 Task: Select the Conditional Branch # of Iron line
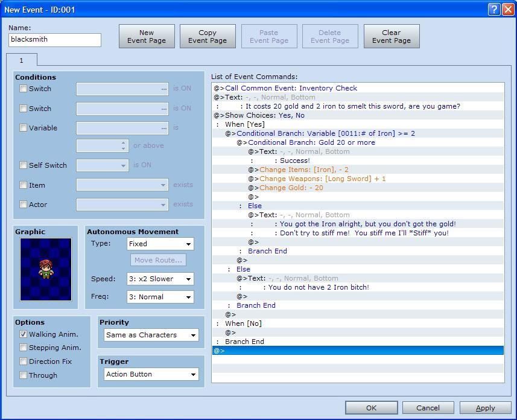pos(358,133)
